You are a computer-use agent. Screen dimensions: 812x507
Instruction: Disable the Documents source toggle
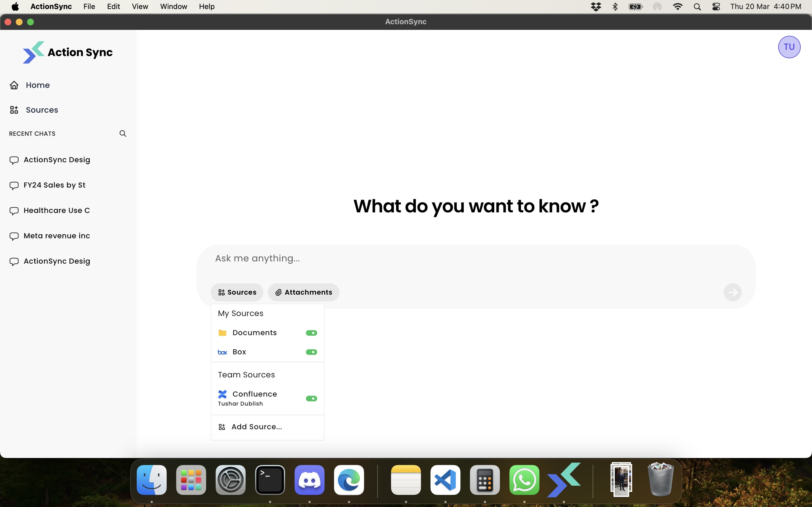coord(311,332)
